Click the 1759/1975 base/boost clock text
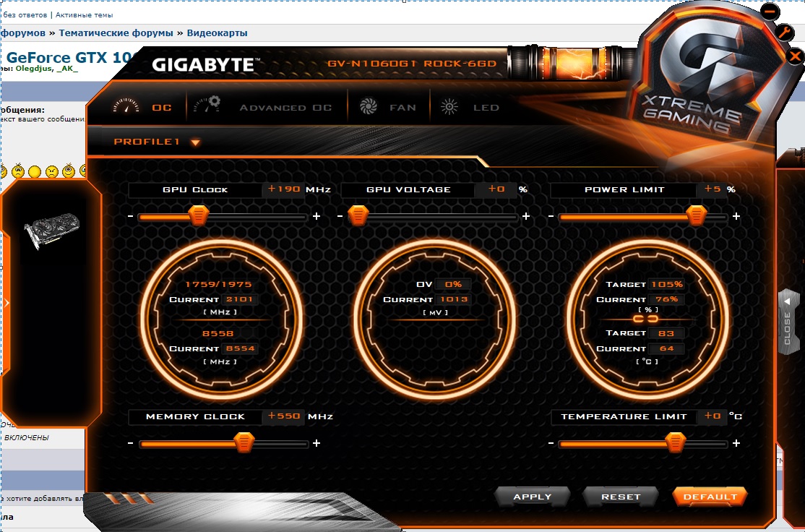 click(x=219, y=284)
